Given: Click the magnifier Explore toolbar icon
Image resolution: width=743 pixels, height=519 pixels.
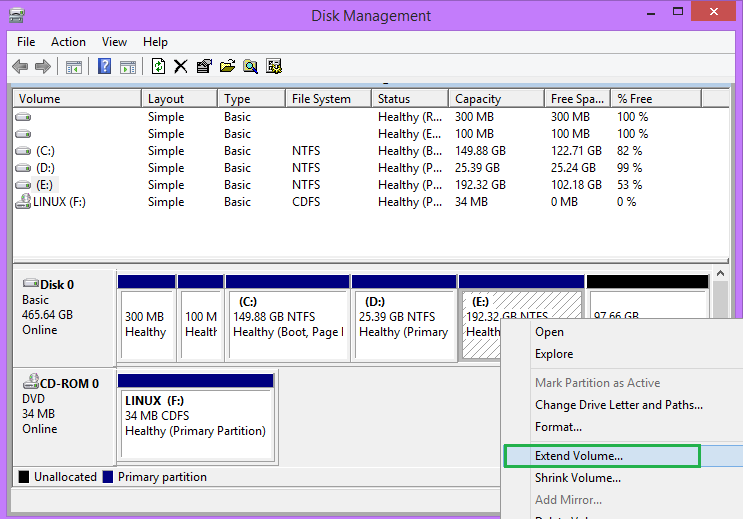Looking at the screenshot, I should coord(250,66).
